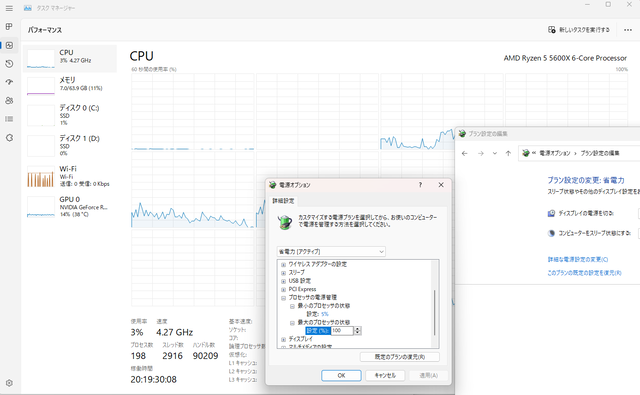
Task: Open Task Manager settings gear
Action: pos(9,383)
